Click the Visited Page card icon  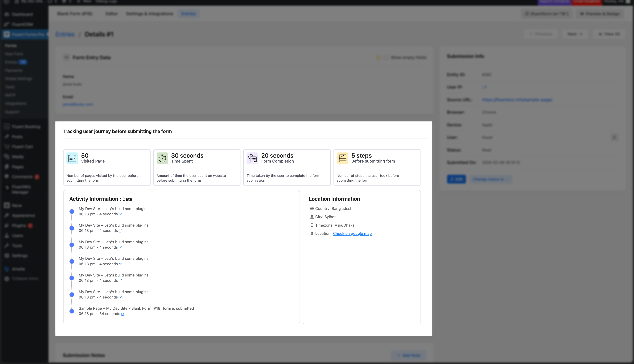[72, 158]
